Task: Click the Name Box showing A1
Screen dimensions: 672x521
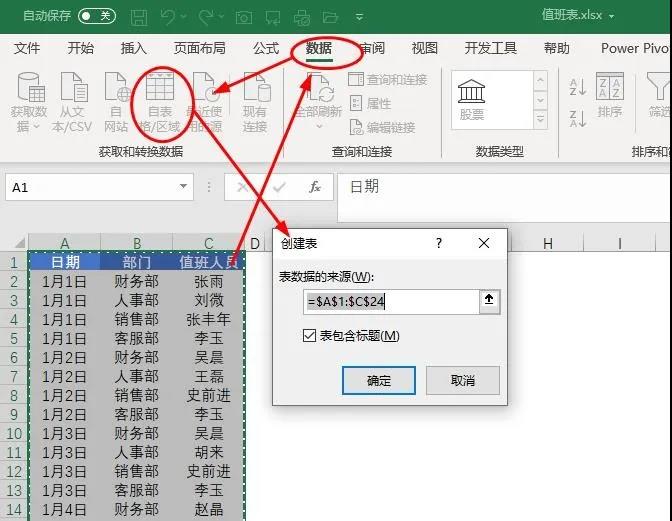Action: click(99, 187)
